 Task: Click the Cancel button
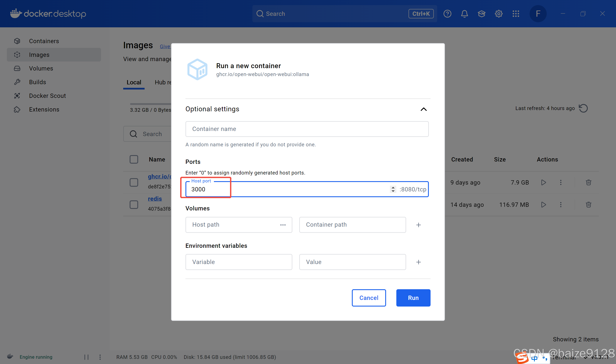369,298
